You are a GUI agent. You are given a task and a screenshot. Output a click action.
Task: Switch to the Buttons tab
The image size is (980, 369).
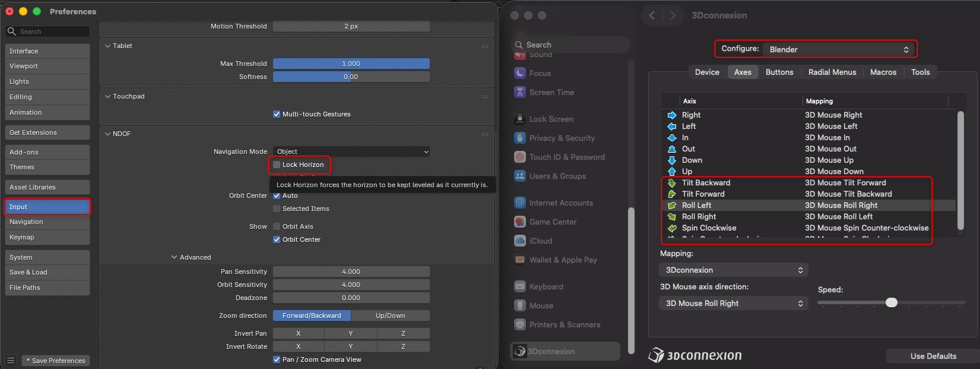(779, 72)
